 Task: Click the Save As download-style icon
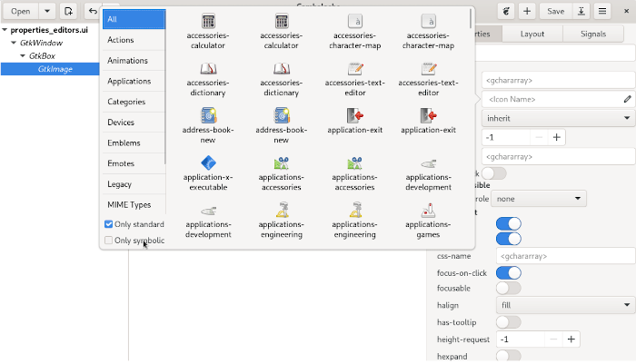pos(581,11)
